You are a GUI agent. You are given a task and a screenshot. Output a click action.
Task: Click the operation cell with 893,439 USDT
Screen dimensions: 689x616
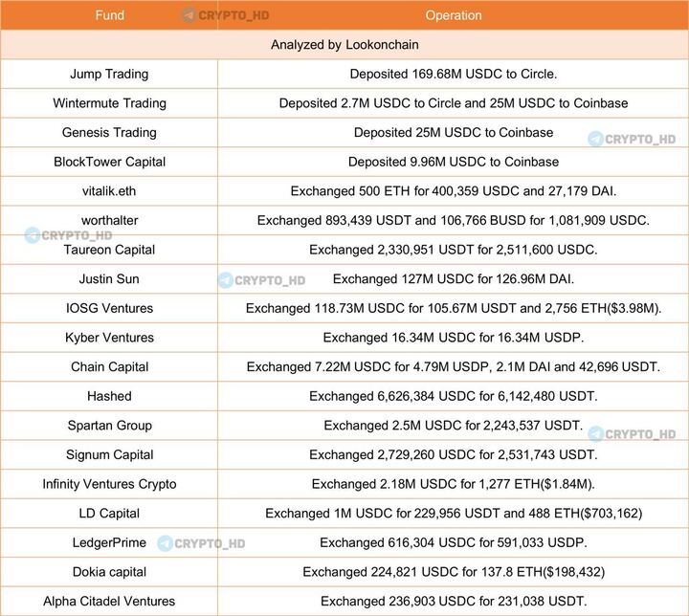pos(454,220)
